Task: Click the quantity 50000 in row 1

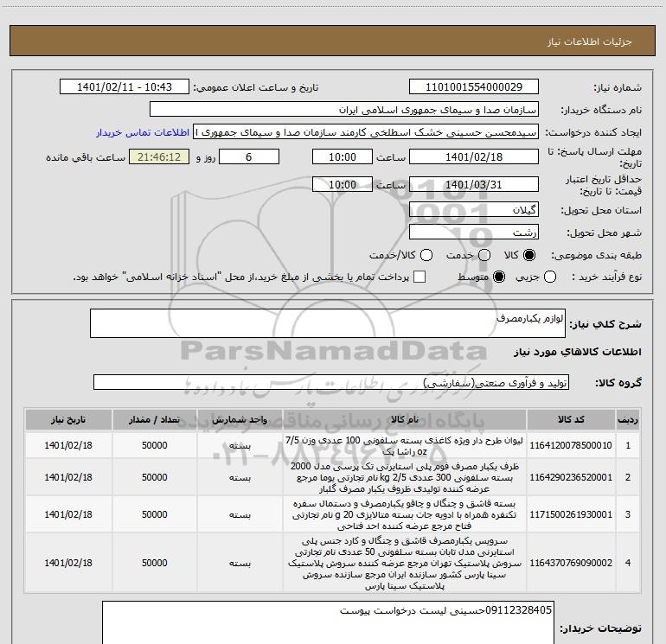Action: (155, 445)
